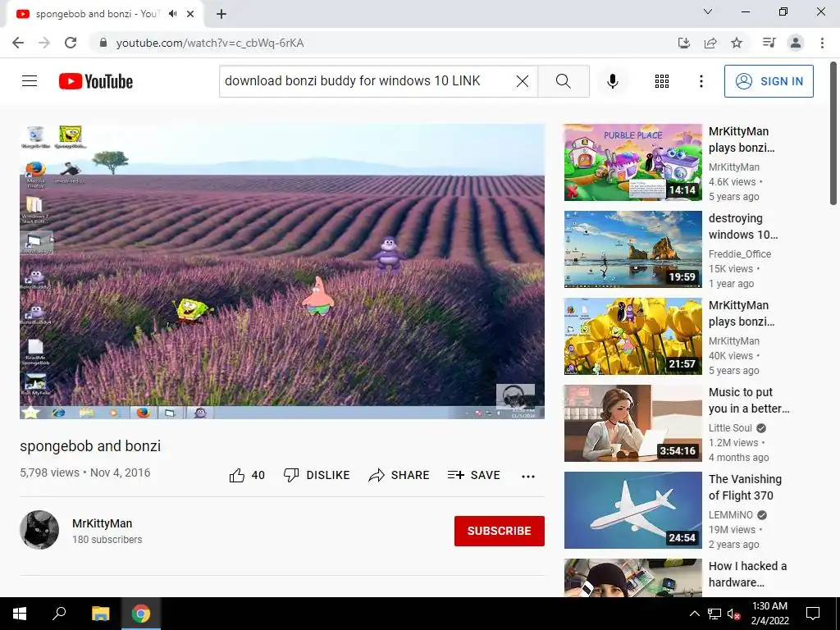
Task: Open Freddie_Office channel name
Action: 740,254
